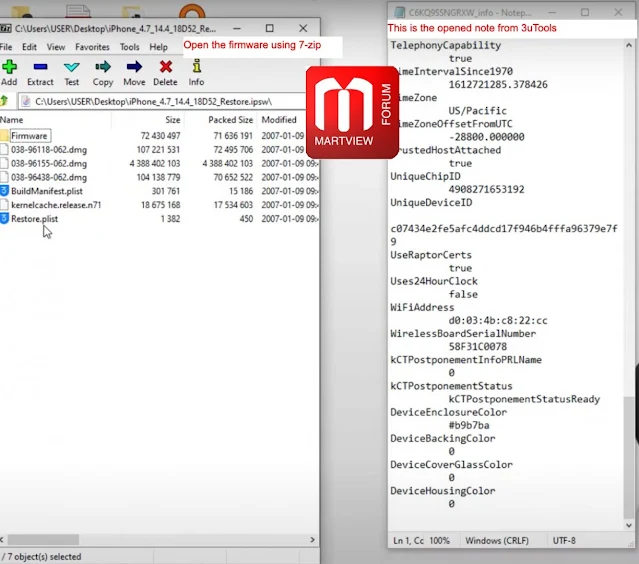The width and height of the screenshot is (639, 564).
Task: Click the US/Pacific time zone value
Action: pyautogui.click(x=478, y=111)
